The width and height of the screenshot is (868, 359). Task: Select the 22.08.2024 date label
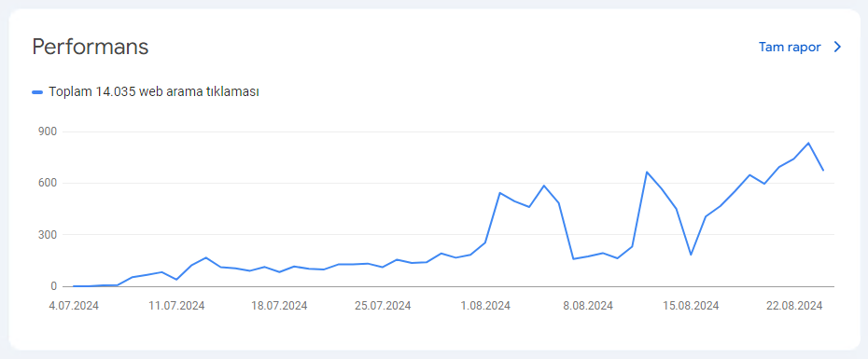pos(794,306)
